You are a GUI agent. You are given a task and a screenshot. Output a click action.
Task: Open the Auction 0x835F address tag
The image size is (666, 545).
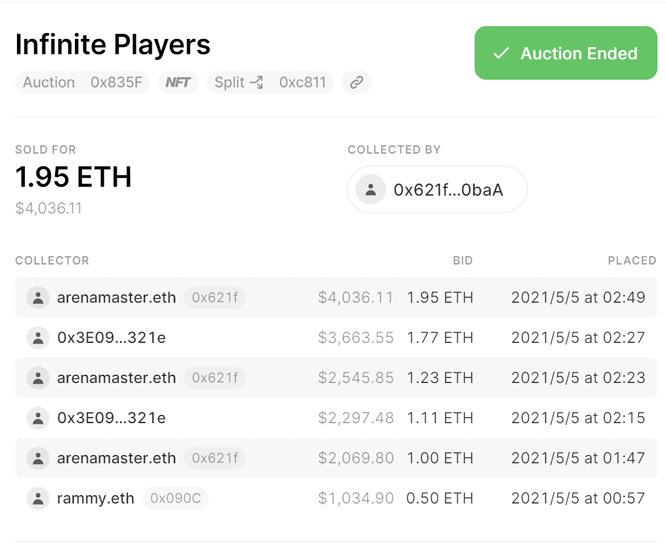83,82
